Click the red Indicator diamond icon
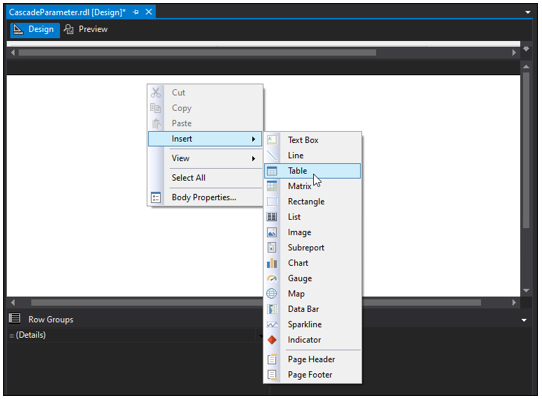The height and width of the screenshot is (399, 542). (x=272, y=340)
